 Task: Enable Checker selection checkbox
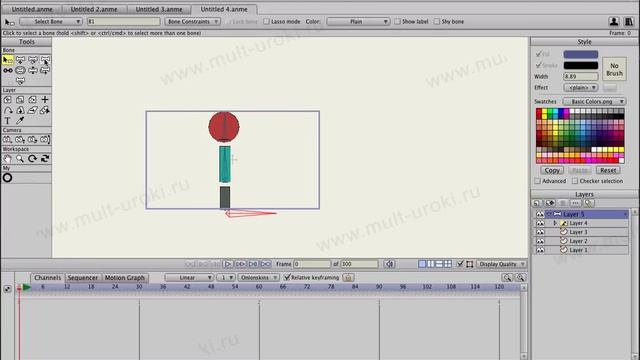click(x=575, y=181)
